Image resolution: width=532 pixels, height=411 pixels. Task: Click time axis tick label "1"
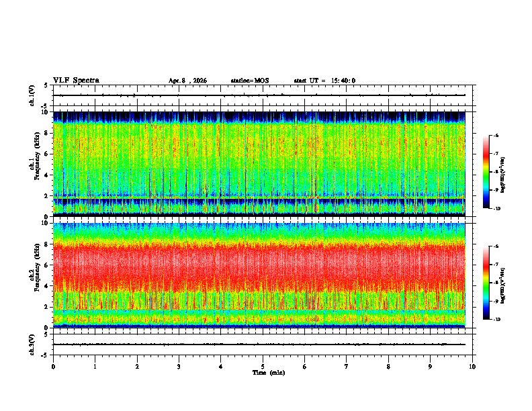pyautogui.click(x=95, y=367)
